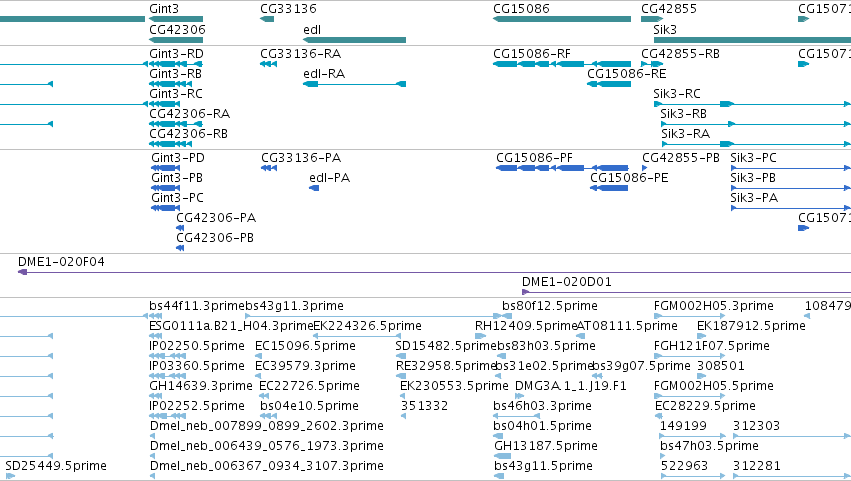Select the Gint3-RB transcript label
This screenshot has height=481, width=851.
point(175,74)
